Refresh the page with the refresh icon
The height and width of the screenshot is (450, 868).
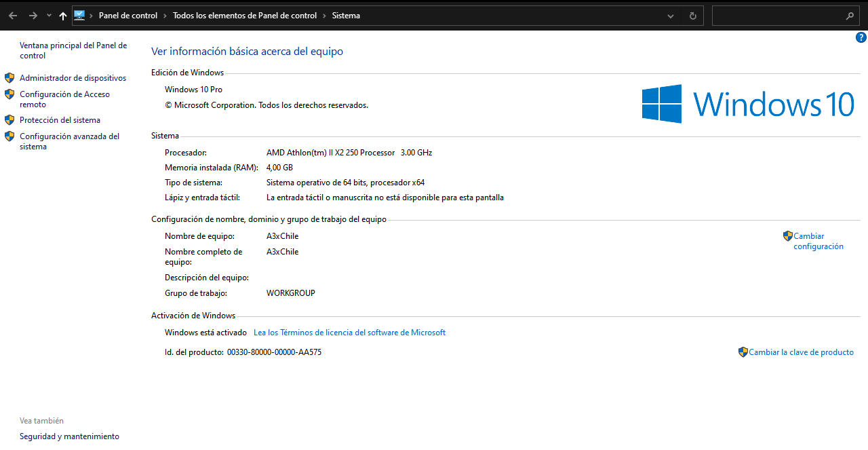(692, 16)
